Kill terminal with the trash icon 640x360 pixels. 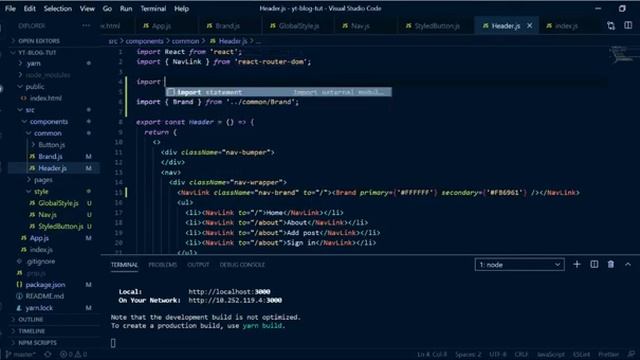point(611,264)
